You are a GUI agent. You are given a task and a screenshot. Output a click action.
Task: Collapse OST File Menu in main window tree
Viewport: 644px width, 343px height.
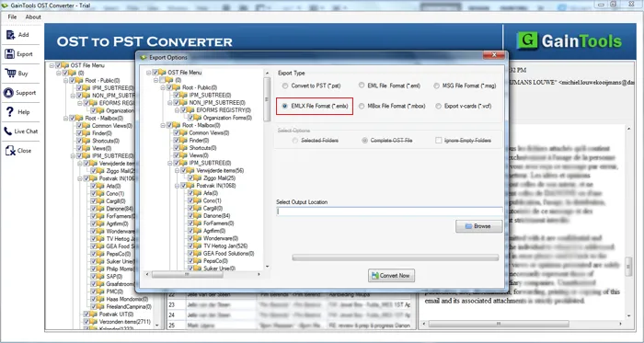(x=52, y=65)
